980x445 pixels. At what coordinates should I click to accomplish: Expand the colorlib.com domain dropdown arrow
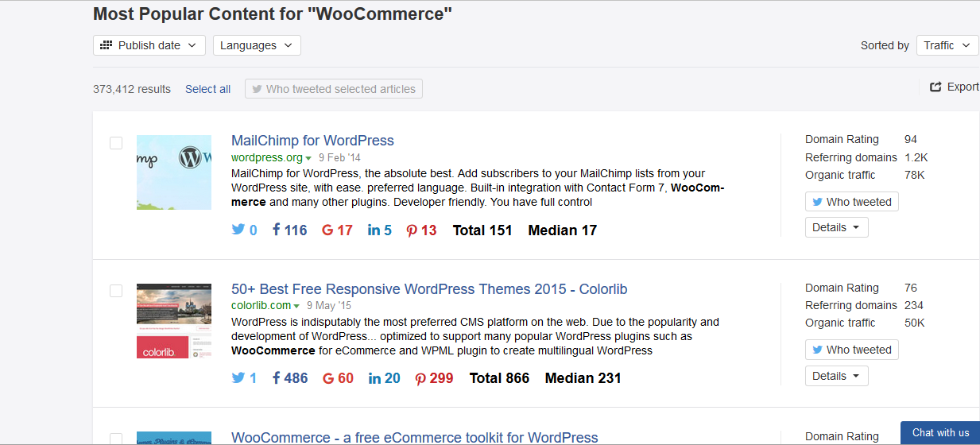pyautogui.click(x=296, y=306)
